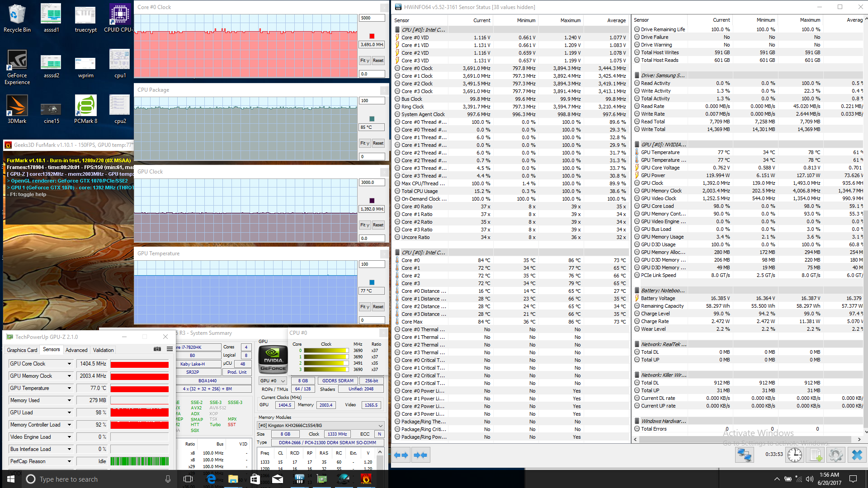Click the log file document-plus icon
Image resolution: width=868 pixels, height=488 pixels.
(x=816, y=455)
